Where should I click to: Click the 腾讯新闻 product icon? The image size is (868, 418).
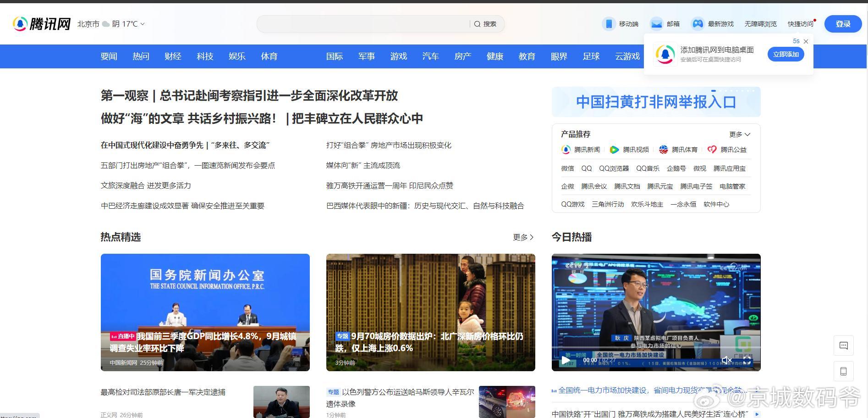pos(566,150)
